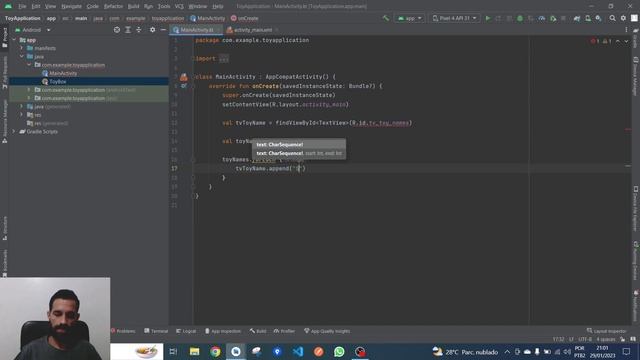Select ToyBox file in project tree
This screenshot has height=360, width=640.
[58, 82]
